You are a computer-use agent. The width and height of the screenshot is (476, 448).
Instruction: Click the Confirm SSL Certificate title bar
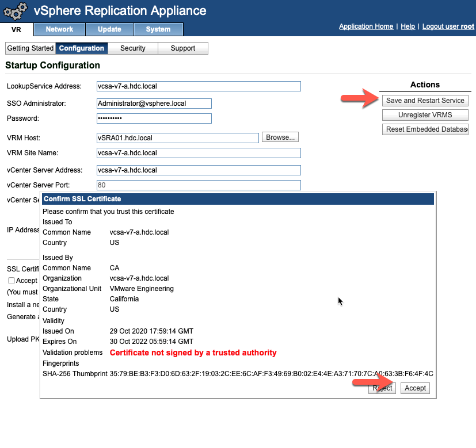click(238, 199)
